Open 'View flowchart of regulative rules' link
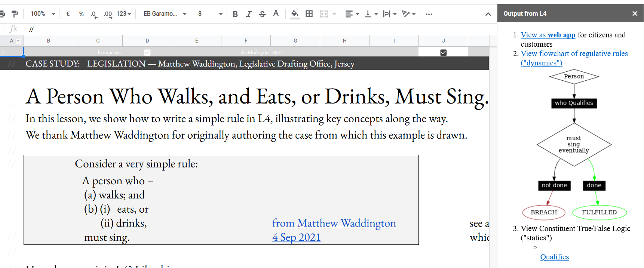Screen dimensions: 644x268 [574, 58]
